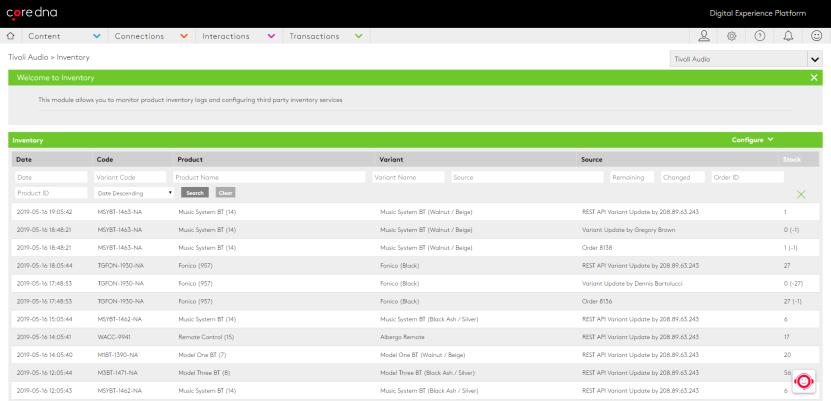Open the user profile icon
Screen dimensions: 831x401
pos(704,36)
